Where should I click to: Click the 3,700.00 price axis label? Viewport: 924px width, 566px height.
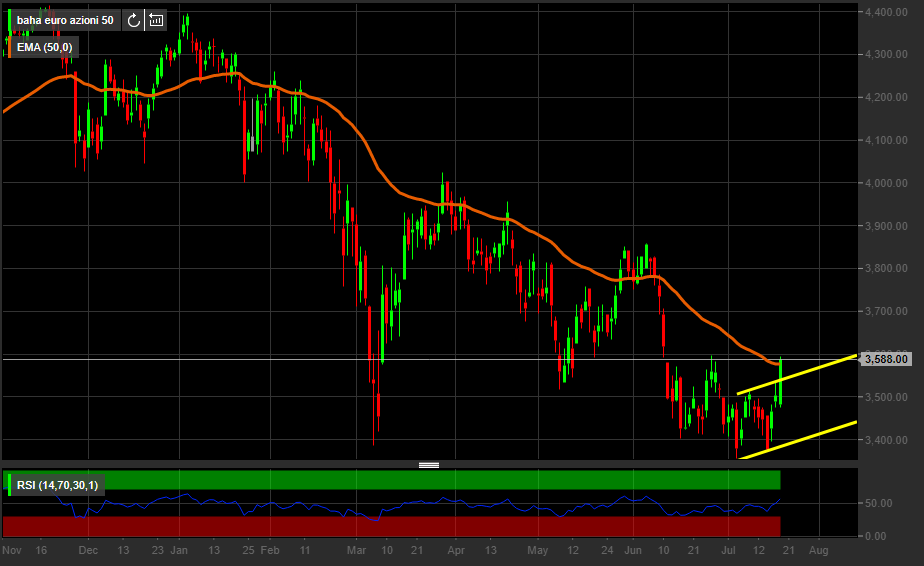coord(886,311)
